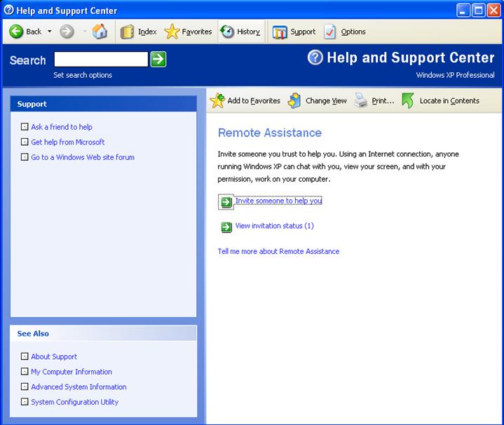Click bullet icon beside System Configuration Utility
This screenshot has width=504, height=425.
pyautogui.click(x=25, y=402)
